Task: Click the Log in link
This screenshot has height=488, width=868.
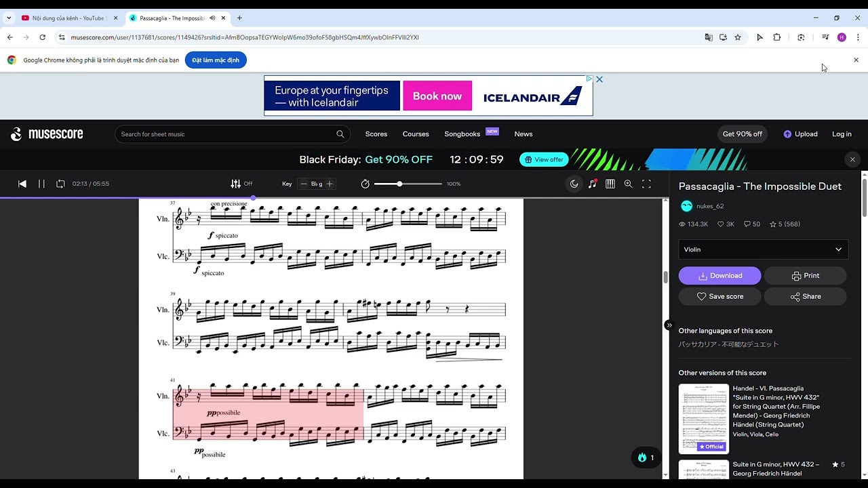Action: tap(842, 134)
